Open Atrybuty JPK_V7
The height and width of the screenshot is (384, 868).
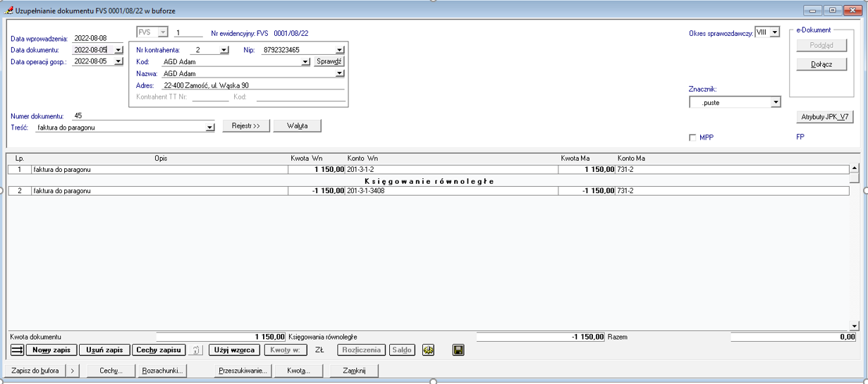click(x=824, y=117)
